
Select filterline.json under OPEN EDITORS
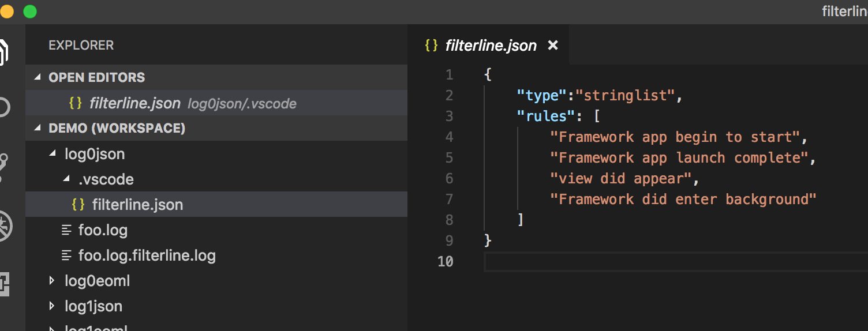(216, 103)
